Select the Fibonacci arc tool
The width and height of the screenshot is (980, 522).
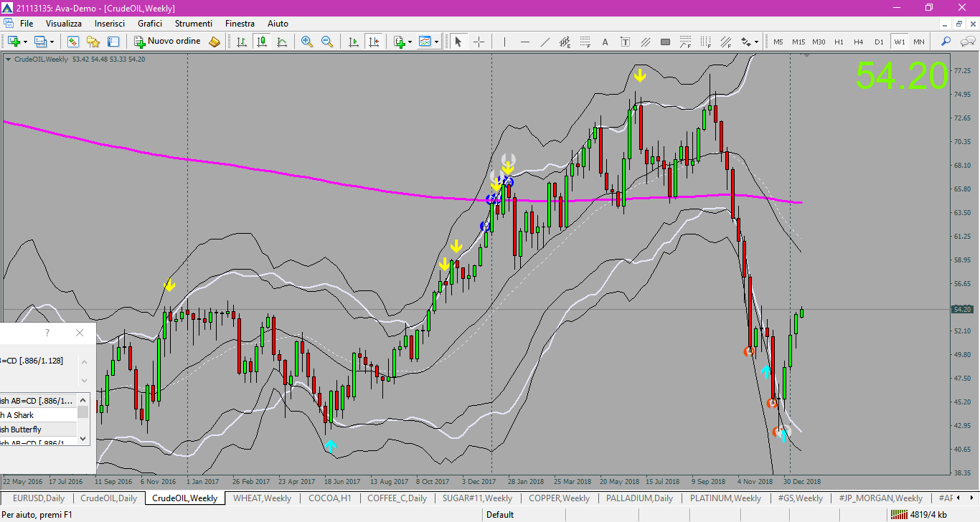click(685, 42)
